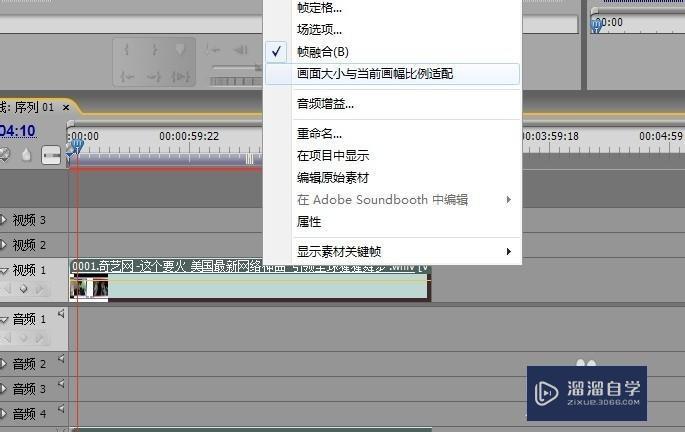Expand the 视频 3 track
685x432 pixels.
(3, 220)
